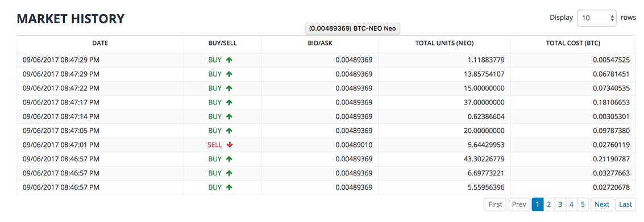The height and width of the screenshot is (222, 644).
Task: Click total units 5.55956396
Action: click(486, 187)
